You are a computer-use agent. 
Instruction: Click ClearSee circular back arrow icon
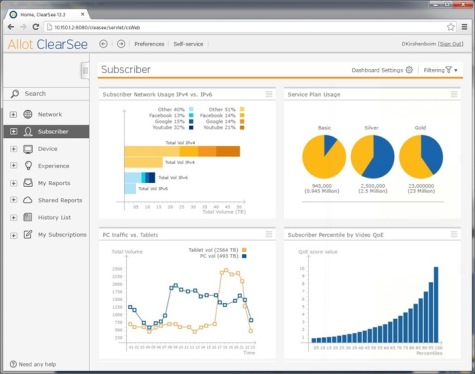[103, 44]
